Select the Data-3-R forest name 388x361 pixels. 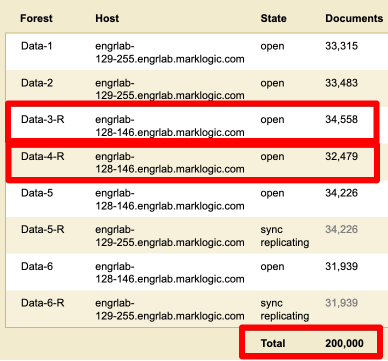(x=42, y=119)
